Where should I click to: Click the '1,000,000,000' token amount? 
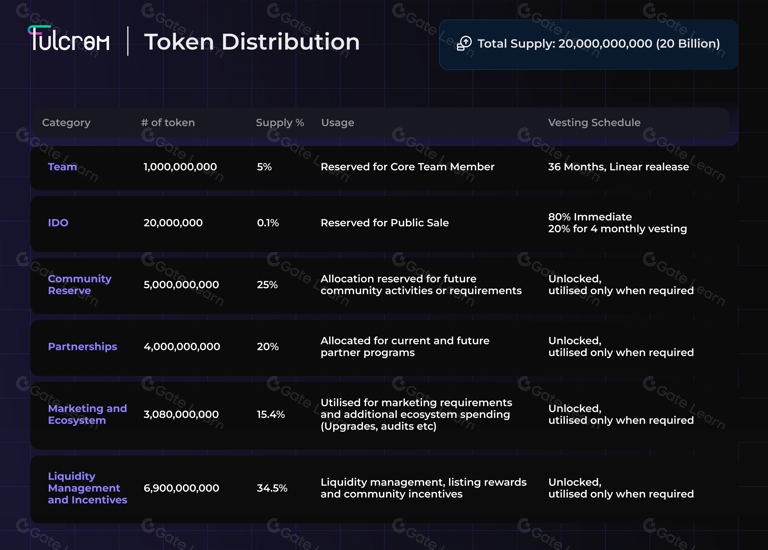180,167
